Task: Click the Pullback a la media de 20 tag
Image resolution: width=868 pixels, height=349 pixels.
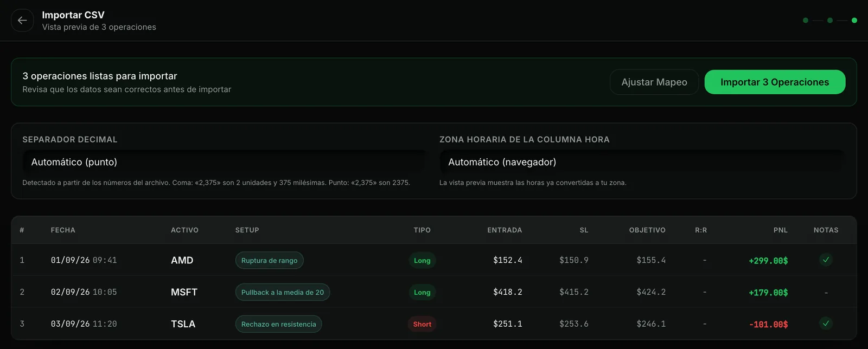Action: click(x=283, y=292)
